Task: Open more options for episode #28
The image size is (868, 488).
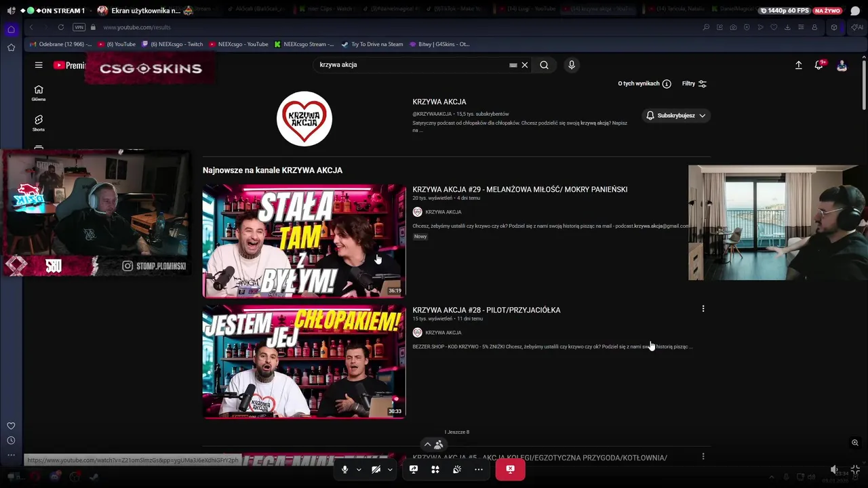Action: click(703, 308)
